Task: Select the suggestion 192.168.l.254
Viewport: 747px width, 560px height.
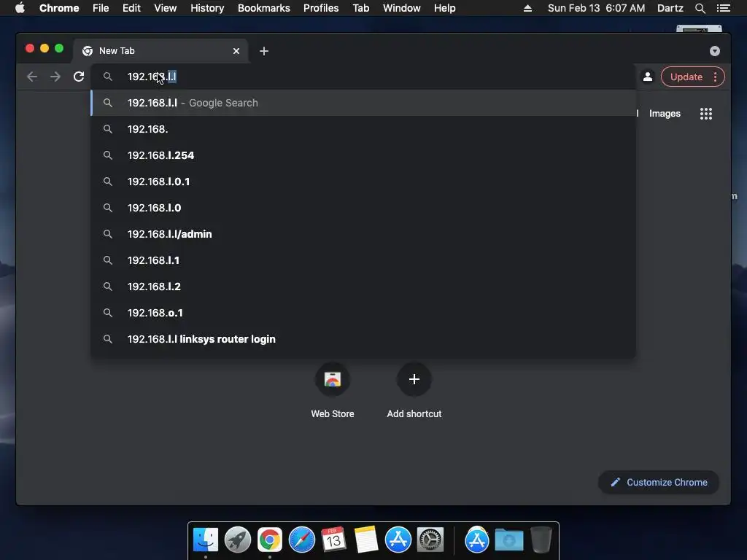Action: click(363, 155)
